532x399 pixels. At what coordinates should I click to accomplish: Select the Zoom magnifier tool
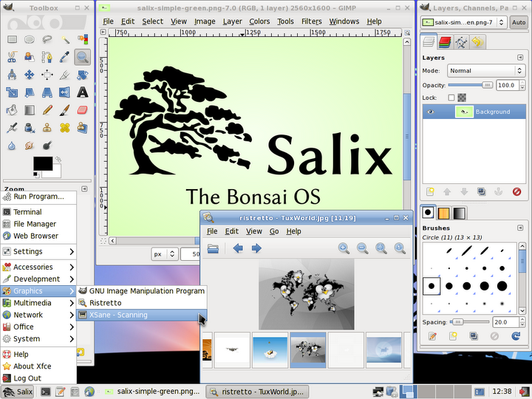click(x=83, y=57)
